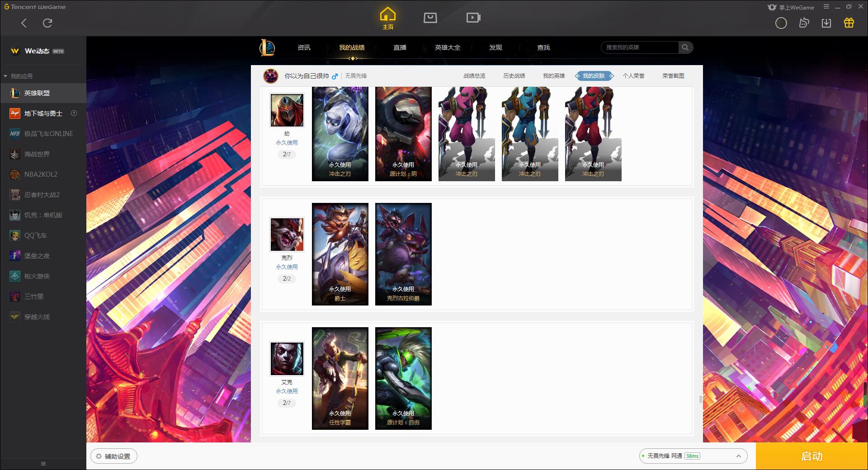Select 极品飞车ONLINE in the sidebar
Image resolution: width=868 pixels, height=470 pixels.
point(43,134)
